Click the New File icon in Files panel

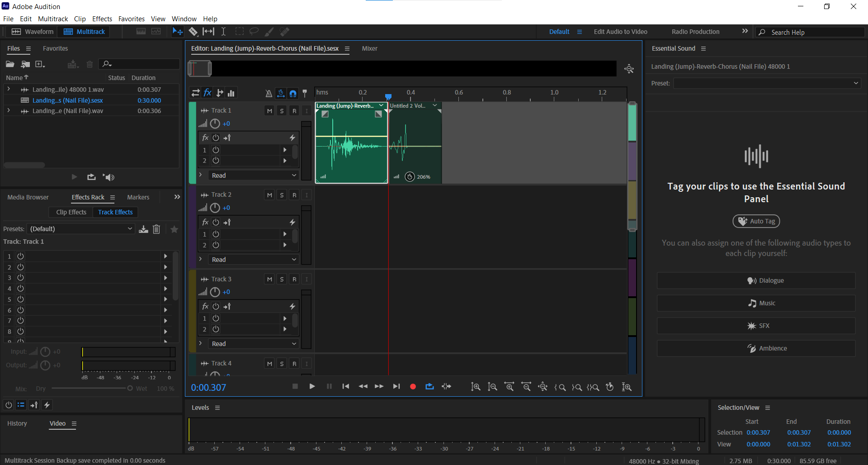(40, 64)
